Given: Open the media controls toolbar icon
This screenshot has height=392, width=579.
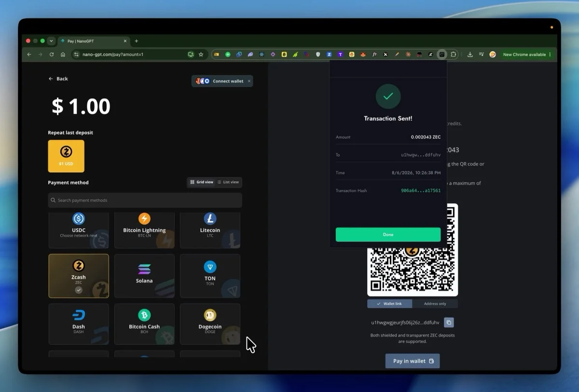Looking at the screenshot, I should [482, 54].
